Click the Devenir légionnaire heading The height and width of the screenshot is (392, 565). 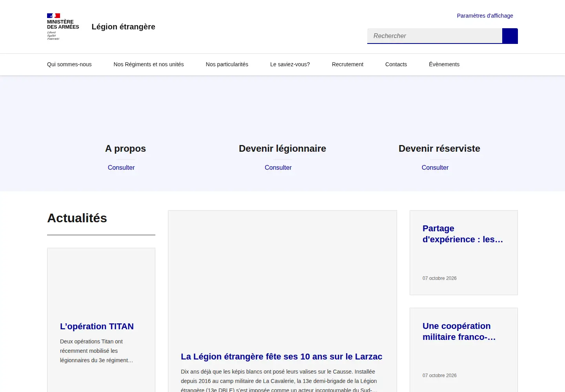tap(282, 149)
